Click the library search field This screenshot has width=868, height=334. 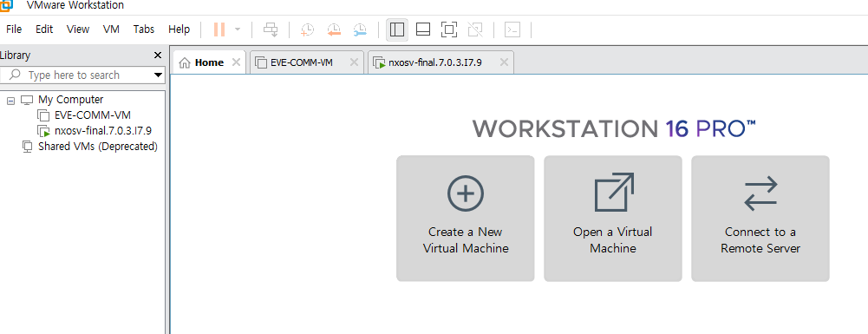point(82,75)
